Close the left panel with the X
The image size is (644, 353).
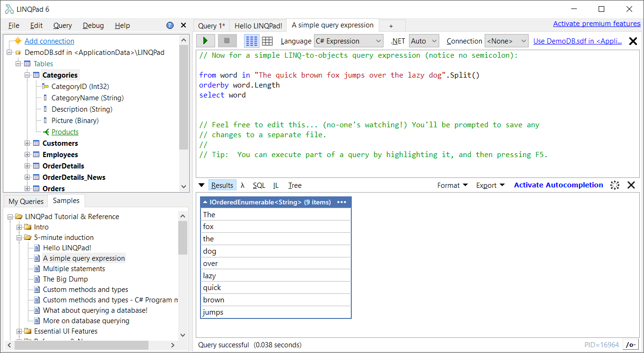coord(183,26)
